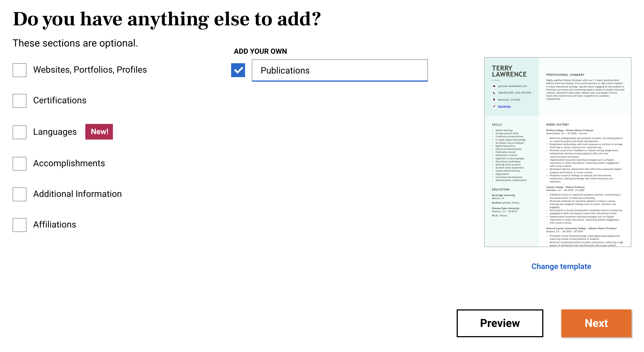
Task: Check the Certifications checkbox
Action: click(x=19, y=101)
